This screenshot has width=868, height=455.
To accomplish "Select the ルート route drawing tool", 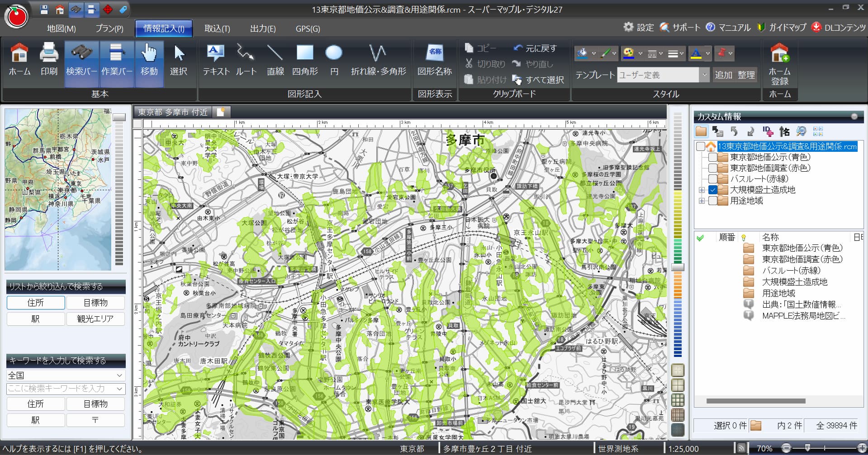I will point(246,59).
